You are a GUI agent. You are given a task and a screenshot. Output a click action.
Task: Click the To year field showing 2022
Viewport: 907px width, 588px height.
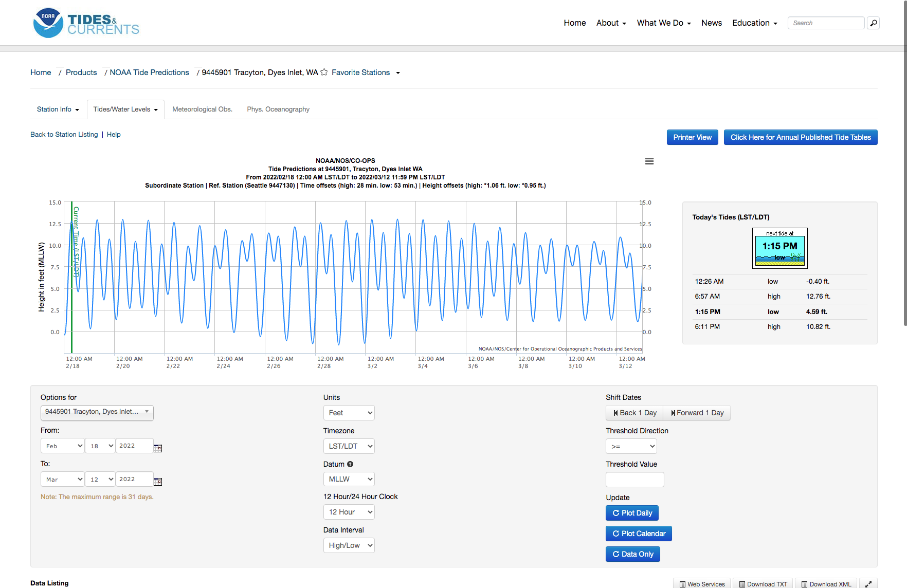(x=135, y=479)
